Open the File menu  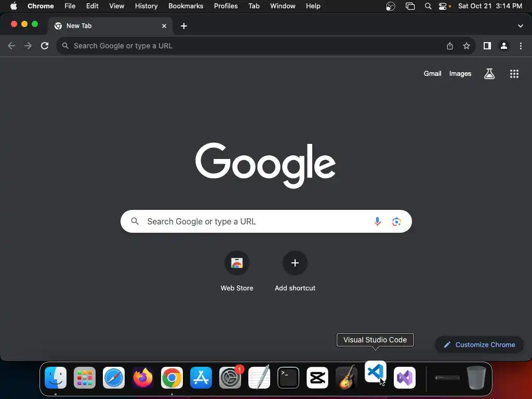pos(70,6)
